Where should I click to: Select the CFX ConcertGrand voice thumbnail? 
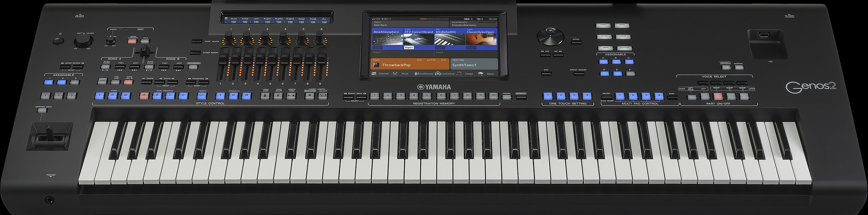pyautogui.click(x=418, y=39)
